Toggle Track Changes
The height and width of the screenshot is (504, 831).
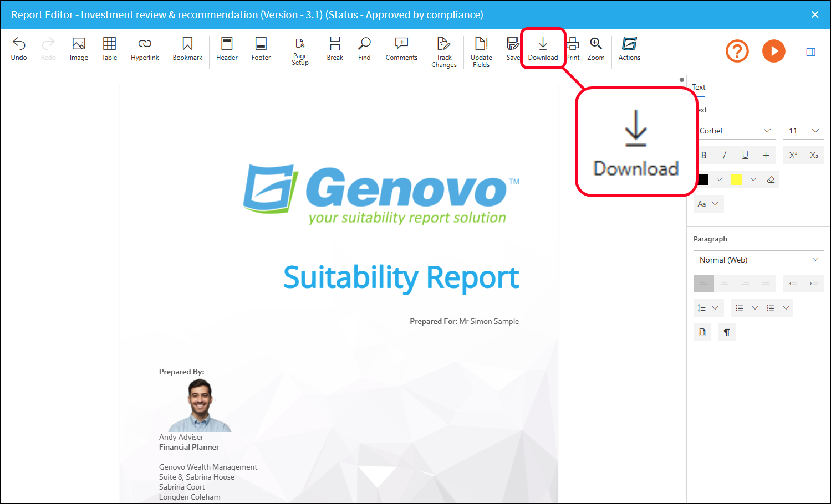(x=444, y=53)
